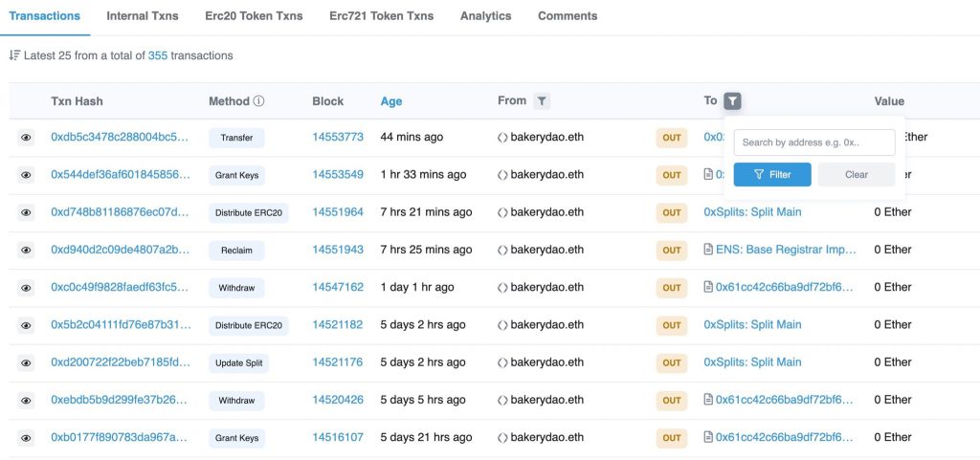The image size is (980, 460).
Task: Preview transaction 0xdb5c3478c288004bc5 with eye icon
Action: coord(26,138)
